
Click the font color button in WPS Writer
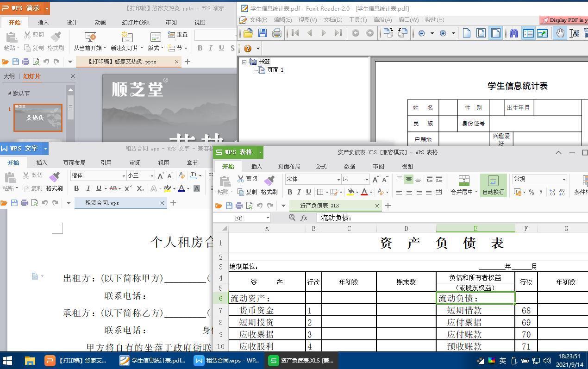(x=181, y=188)
